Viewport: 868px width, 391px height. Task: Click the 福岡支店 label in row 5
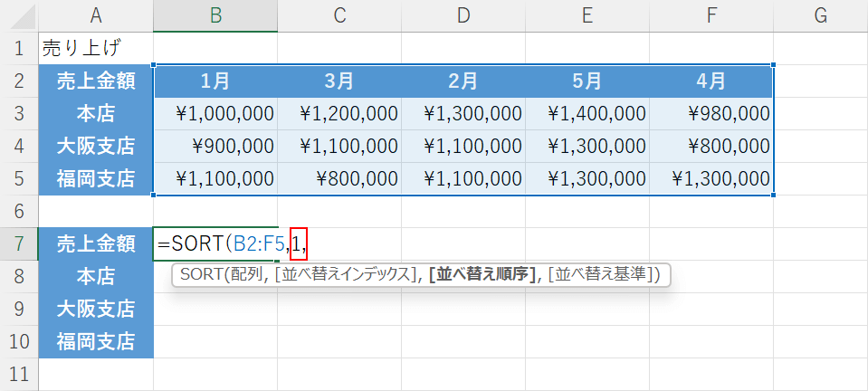96,179
